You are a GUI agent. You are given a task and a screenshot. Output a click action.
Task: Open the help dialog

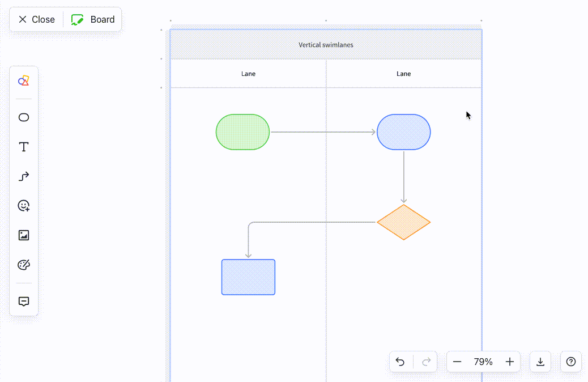(570, 362)
